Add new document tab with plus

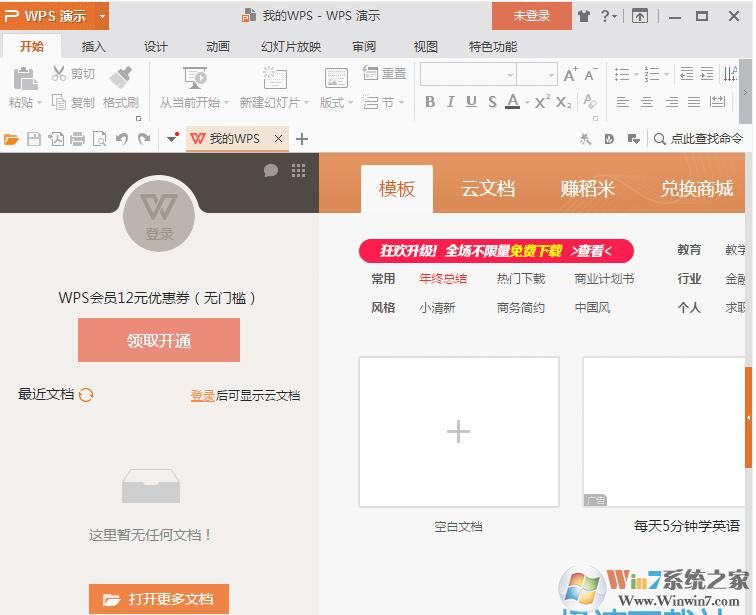tap(302, 139)
